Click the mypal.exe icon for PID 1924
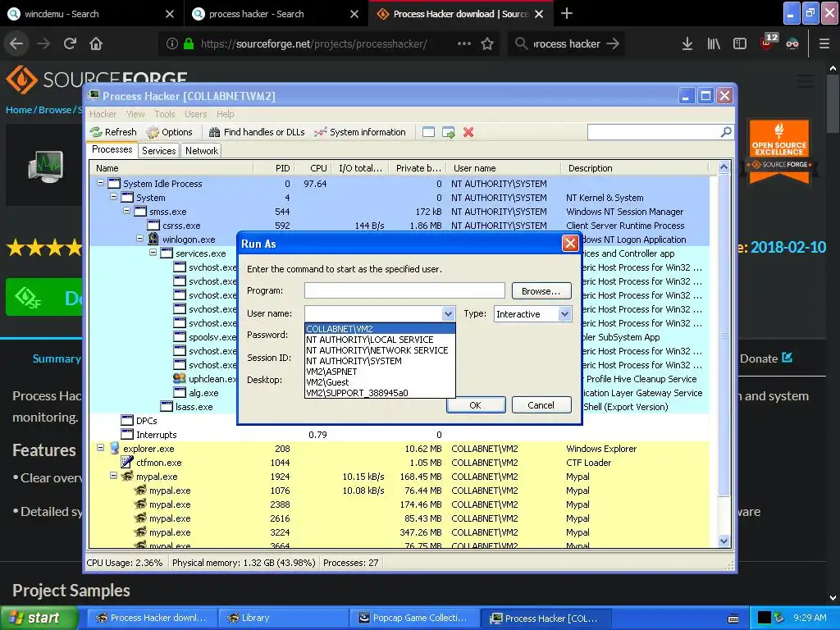Screen dimensions: 840x630 tap(127, 477)
